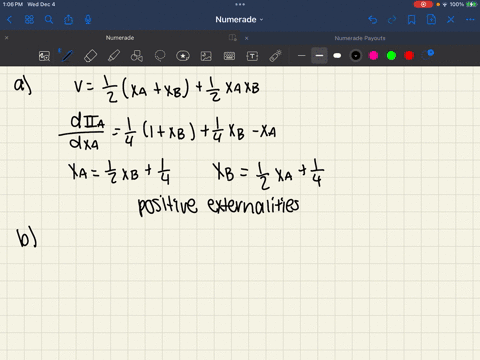Select the zoom window tool
Screen dimensions: 480x360
[44, 56]
